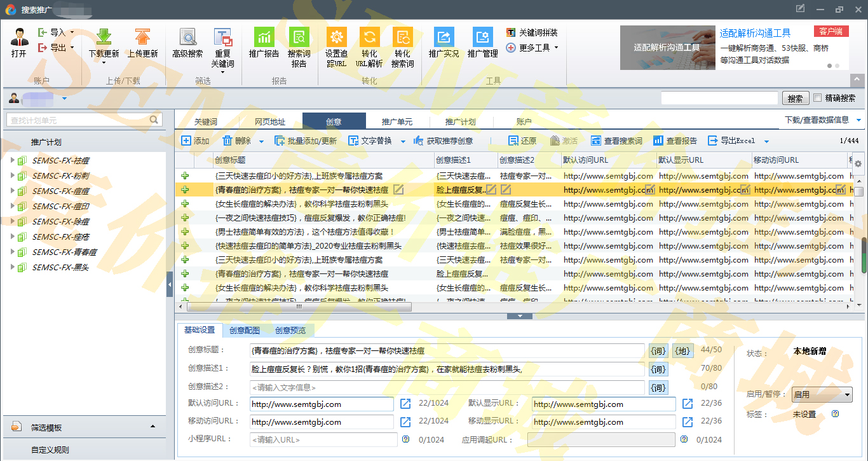Enable the 精确搜索 checkbox

[817, 98]
